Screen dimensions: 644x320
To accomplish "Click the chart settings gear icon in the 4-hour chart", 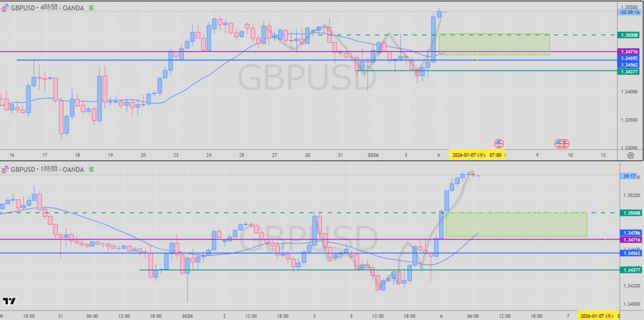I will [x=631, y=154].
